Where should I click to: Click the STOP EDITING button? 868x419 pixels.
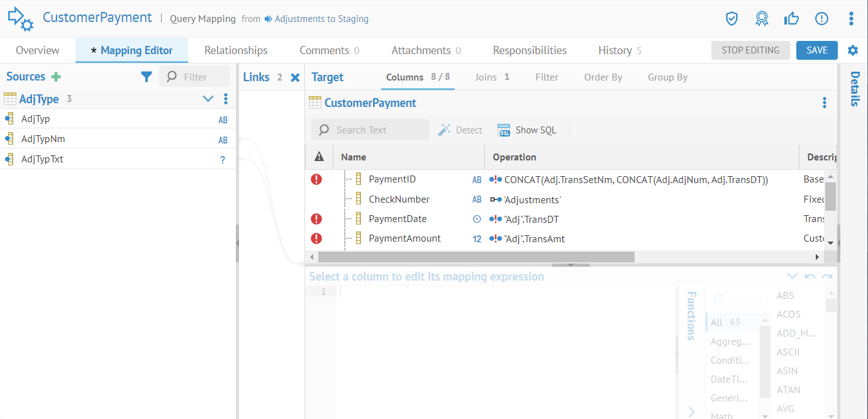point(750,50)
